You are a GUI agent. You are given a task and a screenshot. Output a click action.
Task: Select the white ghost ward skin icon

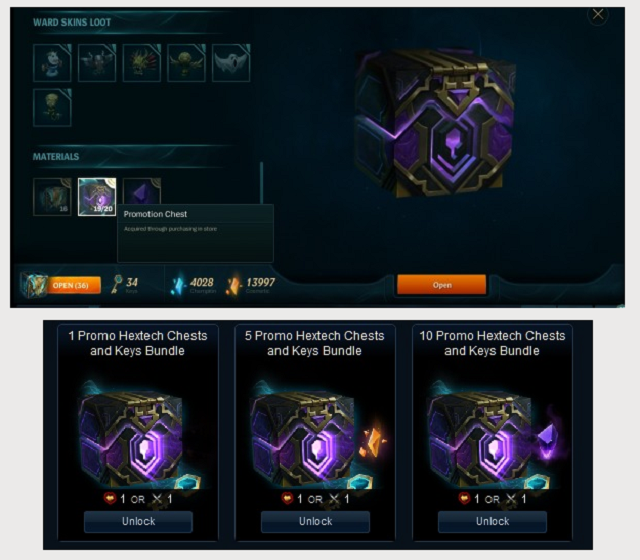pos(231,63)
